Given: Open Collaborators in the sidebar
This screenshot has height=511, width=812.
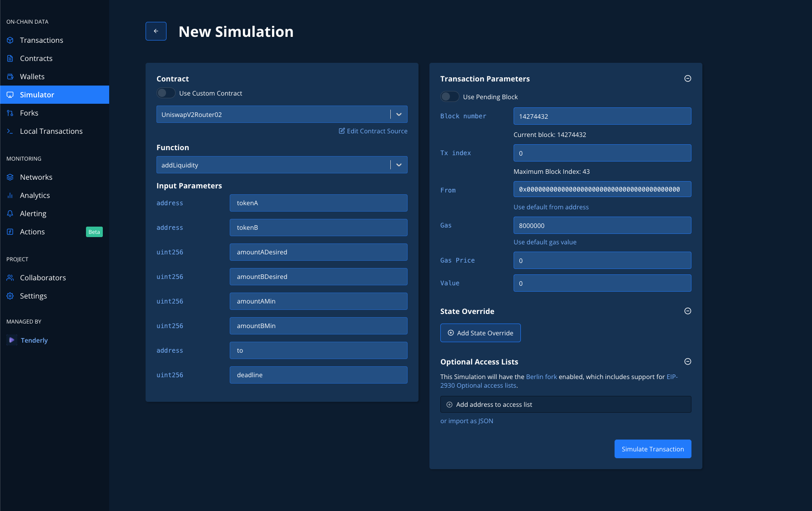Looking at the screenshot, I should 55,278.
